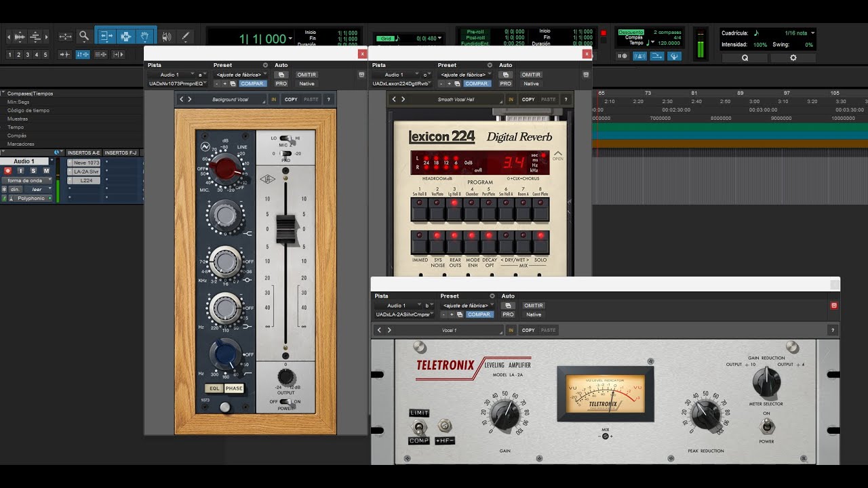Open the Polyphonic elastic audio dropdown
868x488 pixels.
click(x=33, y=199)
